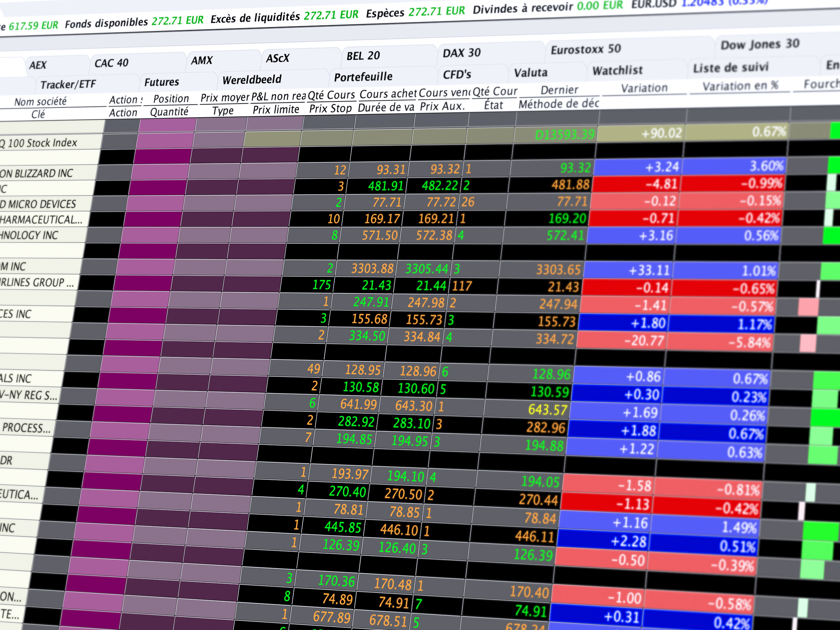Click Espèces 272.71 EUR
Image resolution: width=840 pixels, height=630 pixels.
pyautogui.click(x=416, y=12)
